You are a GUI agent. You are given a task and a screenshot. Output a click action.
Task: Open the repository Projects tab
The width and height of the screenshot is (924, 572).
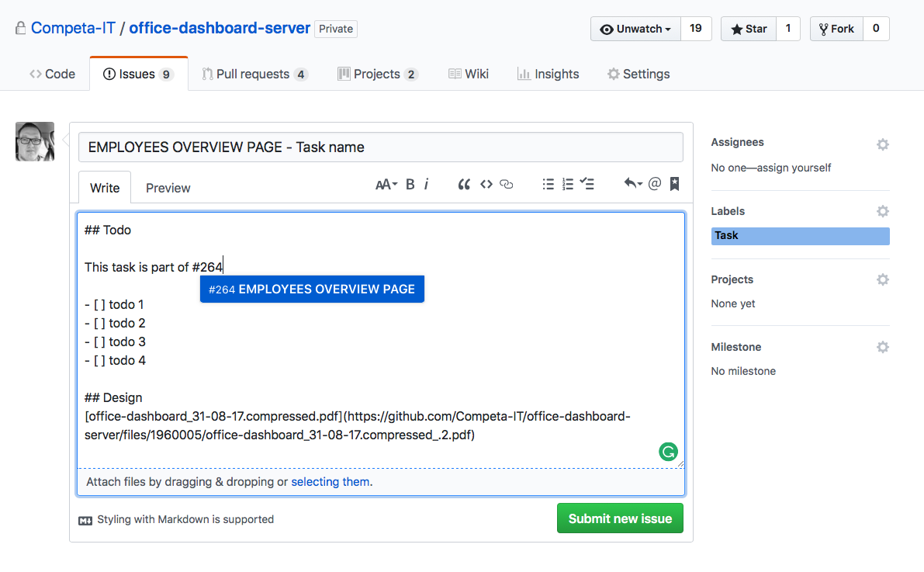(x=378, y=74)
